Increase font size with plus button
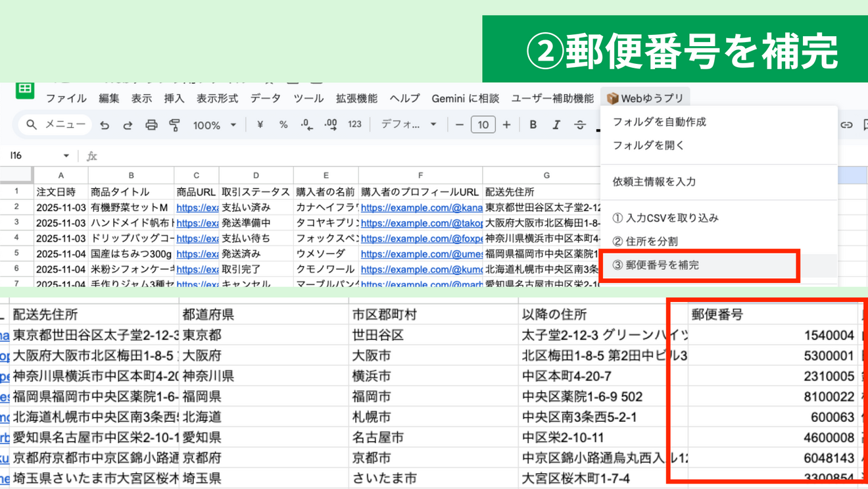The image size is (868, 489). click(506, 124)
